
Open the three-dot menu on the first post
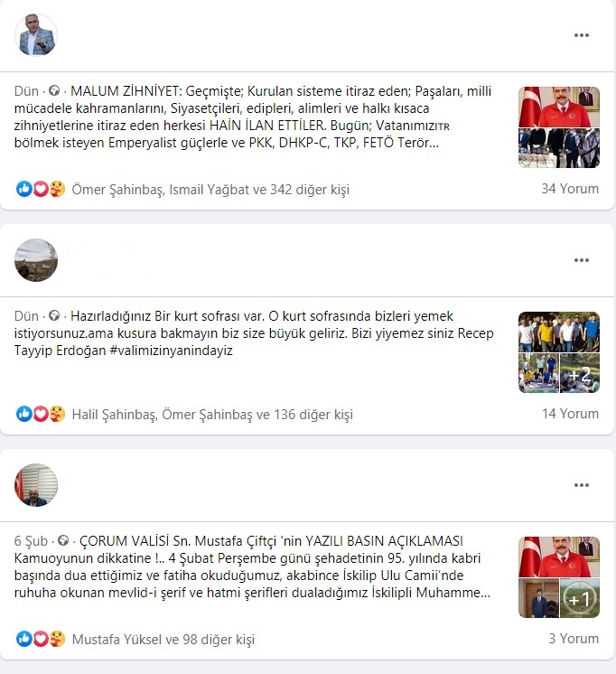click(581, 35)
